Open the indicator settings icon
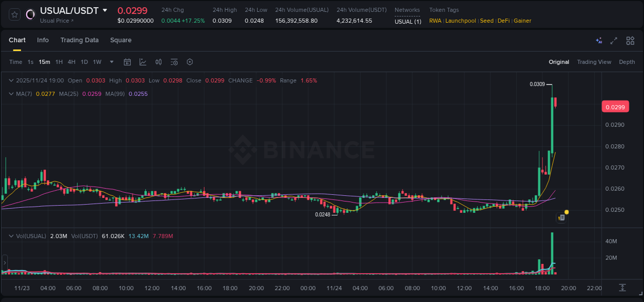Viewport: 644px width, 302px height. [x=174, y=62]
